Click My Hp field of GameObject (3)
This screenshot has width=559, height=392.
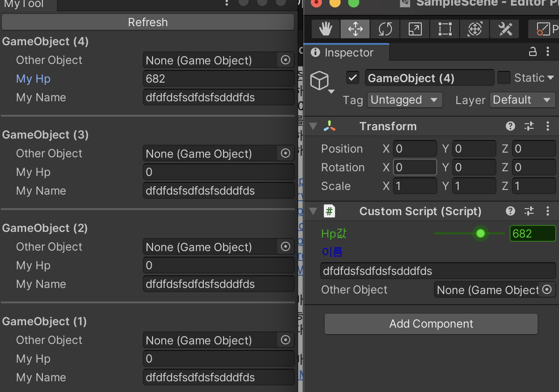[x=218, y=172]
